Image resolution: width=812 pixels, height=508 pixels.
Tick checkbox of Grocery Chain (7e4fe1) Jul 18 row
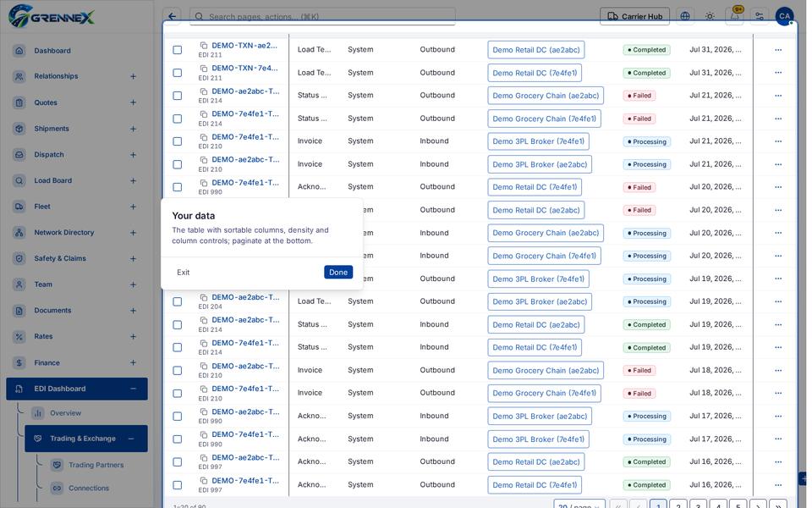pos(177,394)
